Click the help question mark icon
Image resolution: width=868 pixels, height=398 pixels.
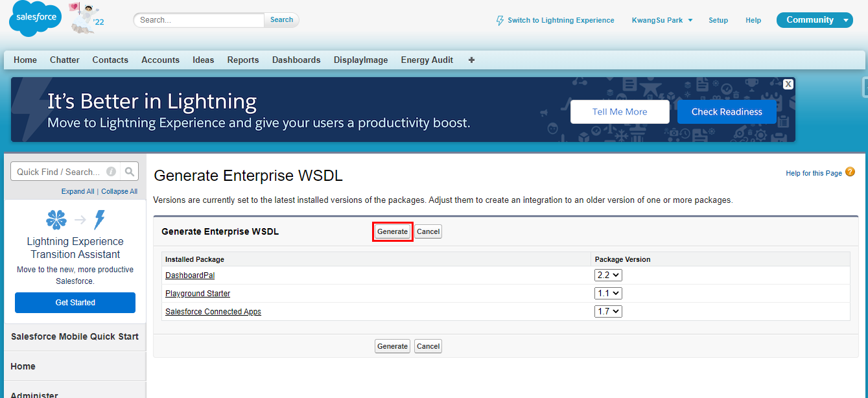[850, 172]
